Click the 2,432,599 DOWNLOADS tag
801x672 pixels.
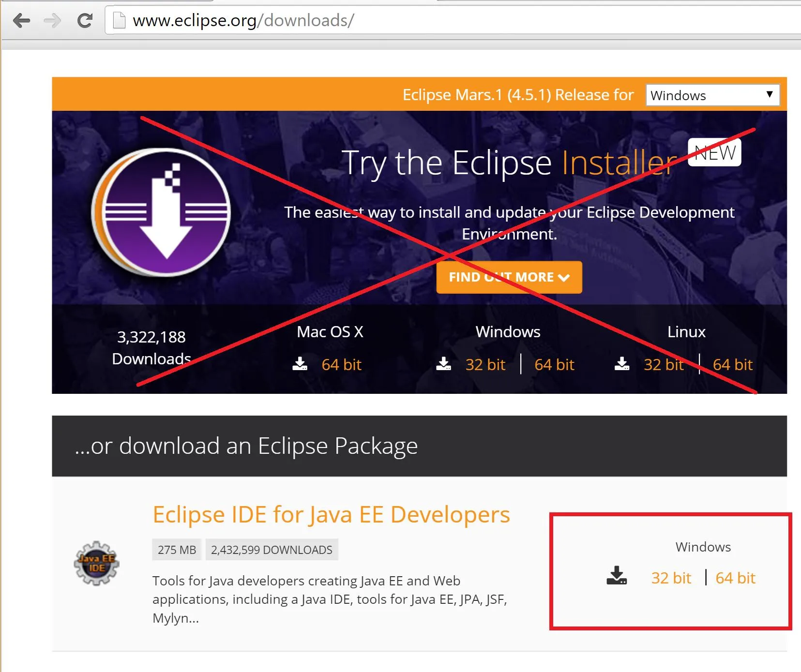pos(272,550)
